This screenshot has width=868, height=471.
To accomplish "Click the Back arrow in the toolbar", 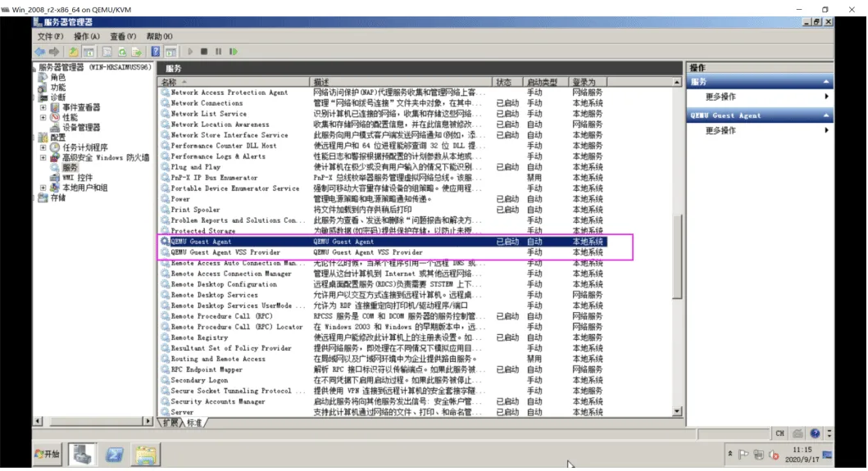I will pos(40,52).
